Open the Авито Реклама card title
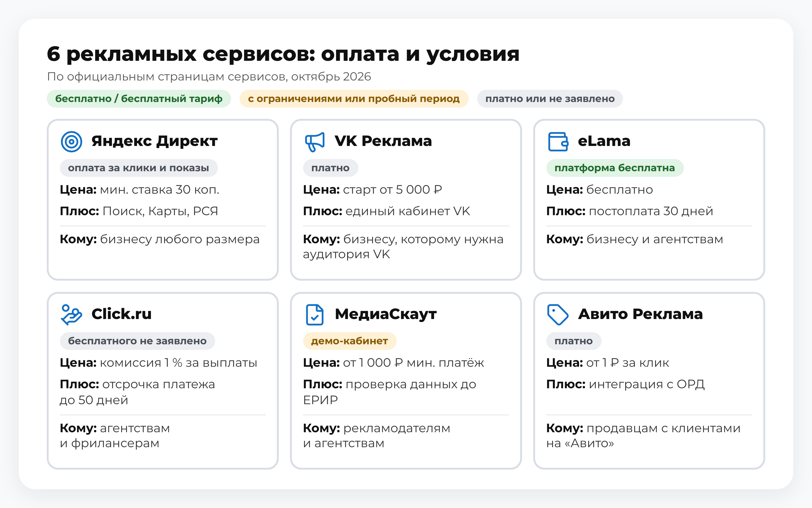This screenshot has width=812, height=508. pyautogui.click(x=640, y=314)
